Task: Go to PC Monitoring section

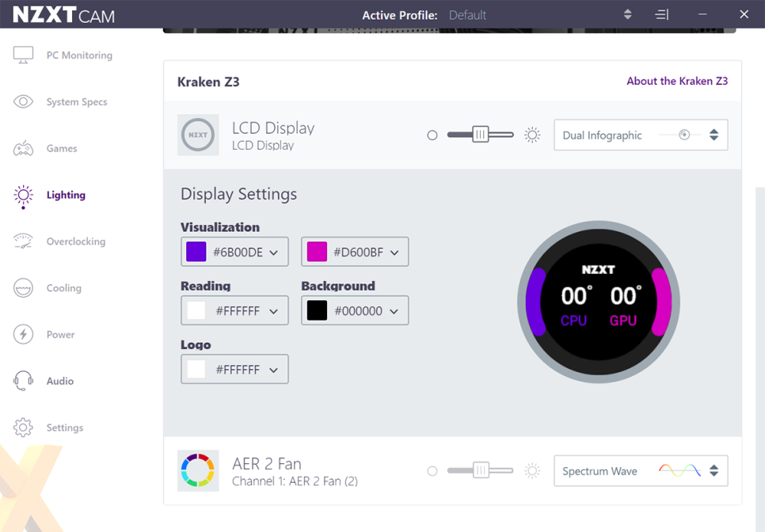Action: pyautogui.click(x=79, y=55)
